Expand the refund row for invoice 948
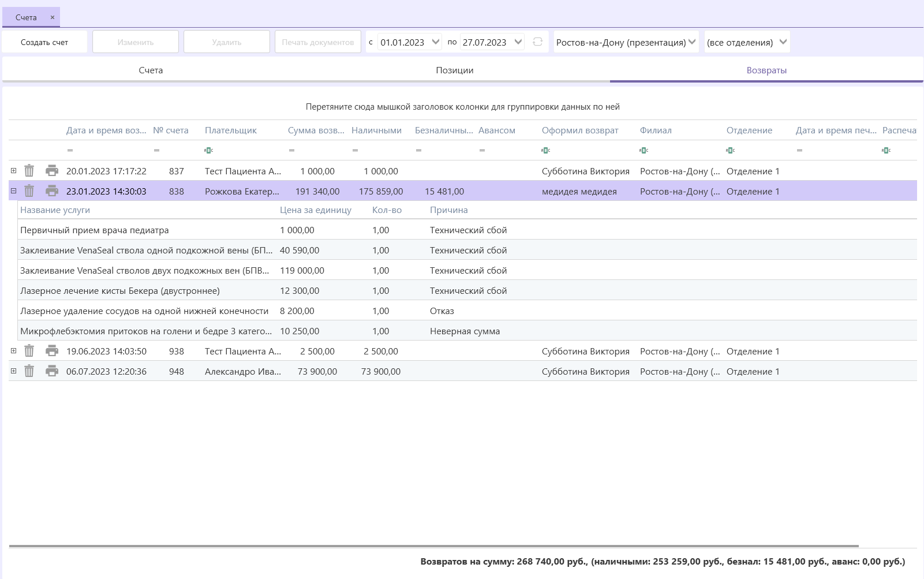Image resolution: width=924 pixels, height=579 pixels. coord(13,371)
